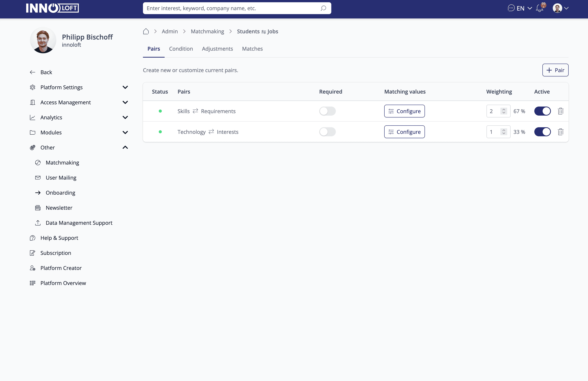Increase Skills Requirements weighting stepper
The width and height of the screenshot is (588, 381).
click(503, 109)
